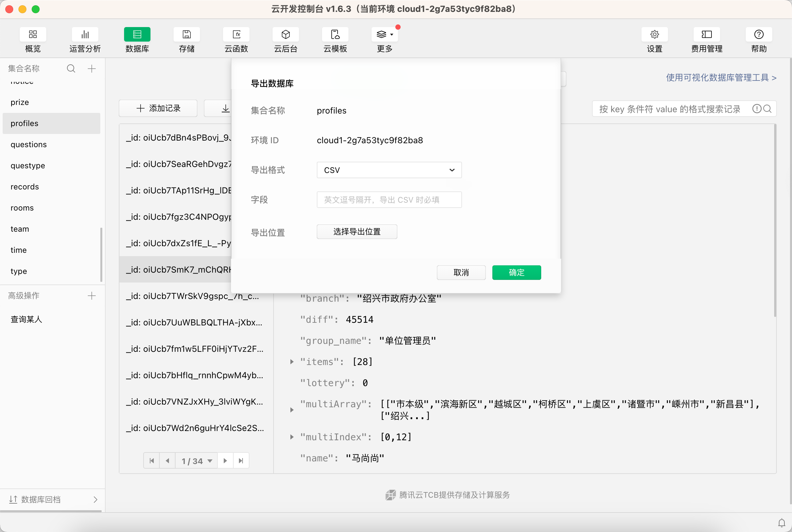Open the 云函数 cloud functions icon
This screenshot has width=792, height=532.
coord(236,35)
